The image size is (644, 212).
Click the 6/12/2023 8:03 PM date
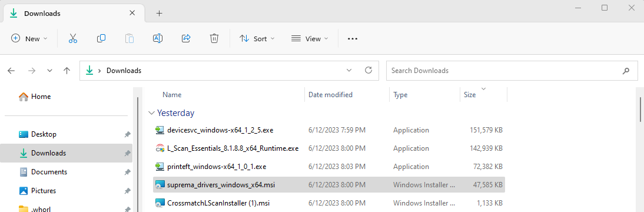tap(337, 167)
